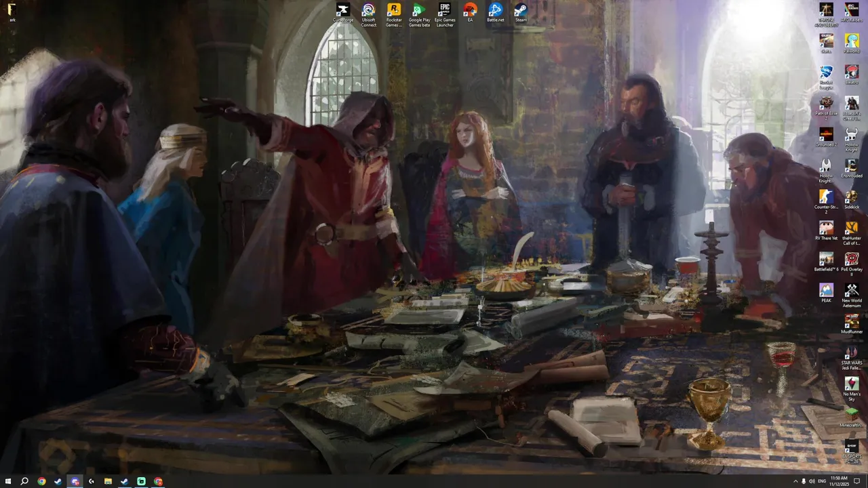Open taskbar Search

(24, 481)
